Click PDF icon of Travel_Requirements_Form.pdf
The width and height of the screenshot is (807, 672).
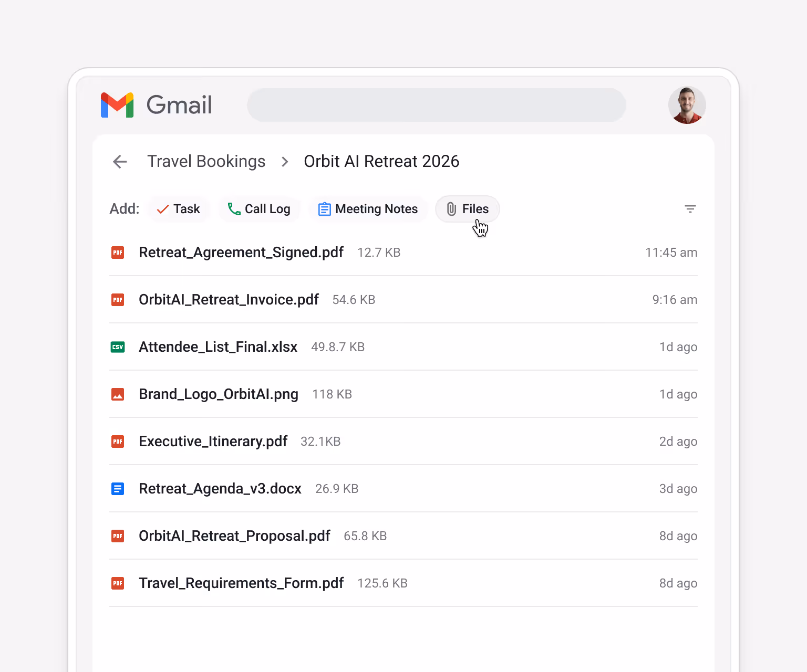pyautogui.click(x=118, y=583)
